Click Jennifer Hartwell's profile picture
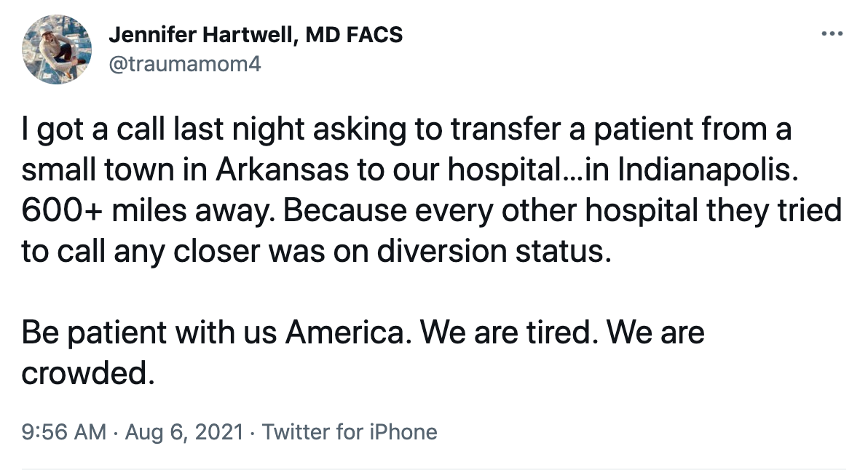 (x=56, y=49)
